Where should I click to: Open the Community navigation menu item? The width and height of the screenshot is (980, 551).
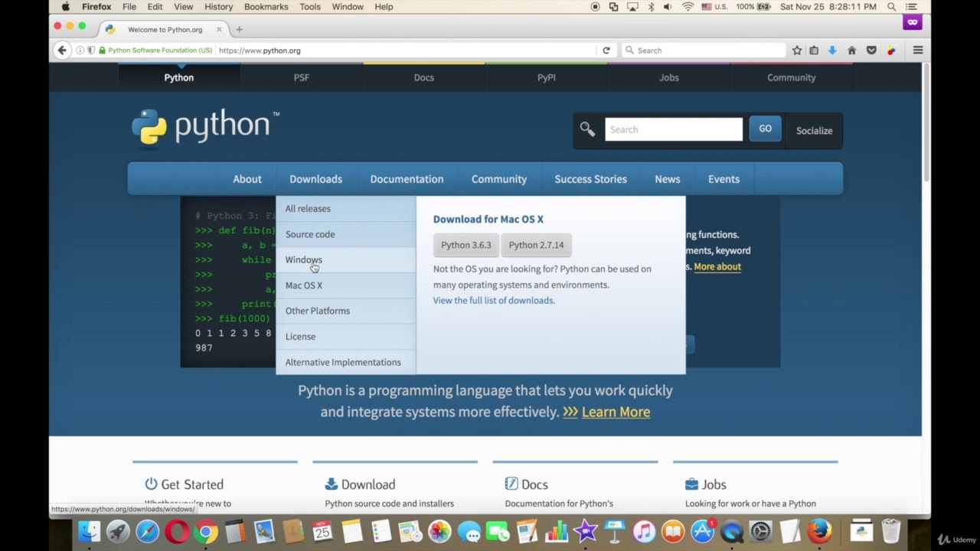tap(499, 179)
